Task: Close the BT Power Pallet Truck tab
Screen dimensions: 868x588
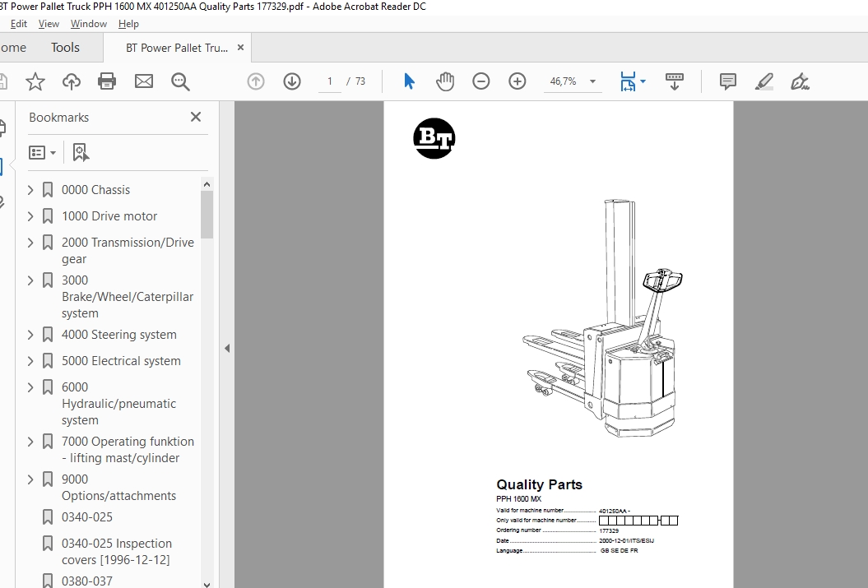Action: point(240,48)
